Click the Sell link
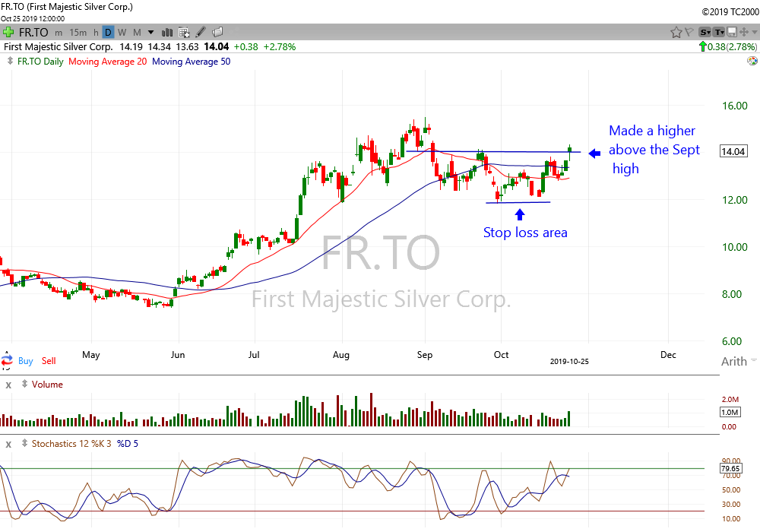Image resolution: width=760 pixels, height=532 pixels. (x=49, y=361)
